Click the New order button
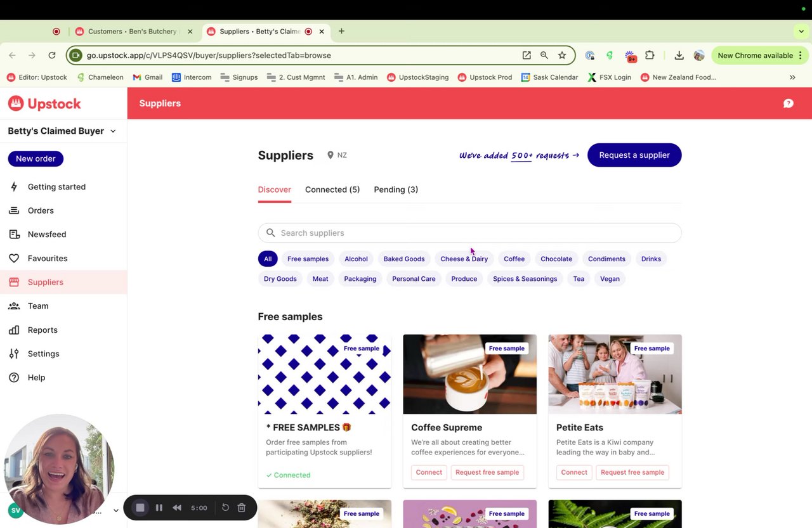Viewport: 812px width, 528px height. click(x=36, y=158)
